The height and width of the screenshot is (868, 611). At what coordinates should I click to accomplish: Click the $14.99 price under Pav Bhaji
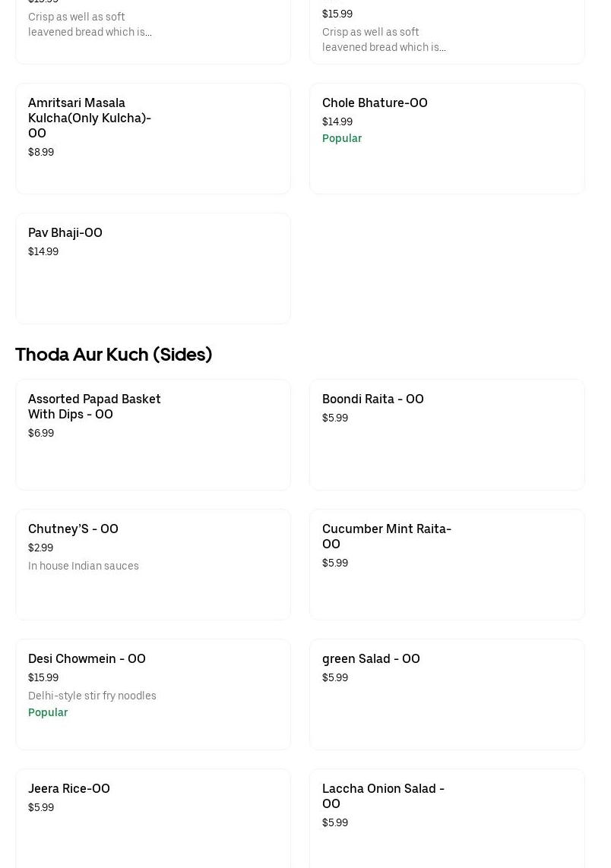coord(43,251)
